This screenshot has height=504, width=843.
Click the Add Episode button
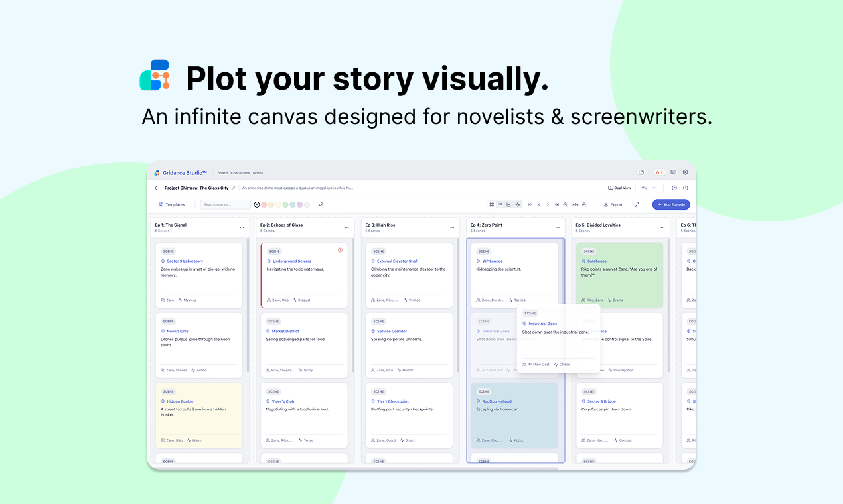pyautogui.click(x=671, y=204)
